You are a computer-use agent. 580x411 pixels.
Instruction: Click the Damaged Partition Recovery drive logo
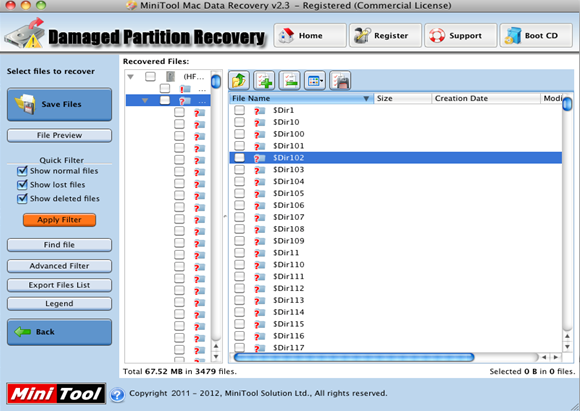click(25, 34)
